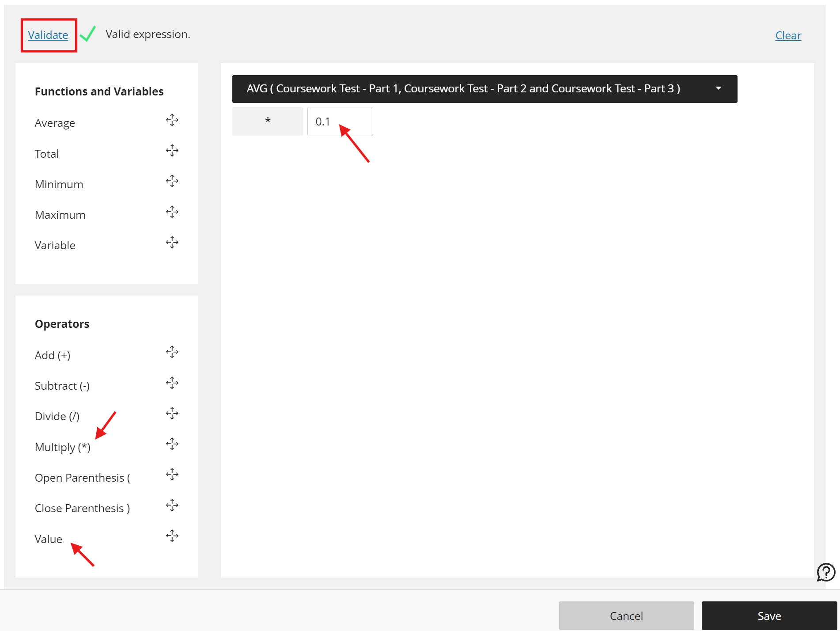840x631 pixels.
Task: Select the Variable label
Action: tap(55, 245)
